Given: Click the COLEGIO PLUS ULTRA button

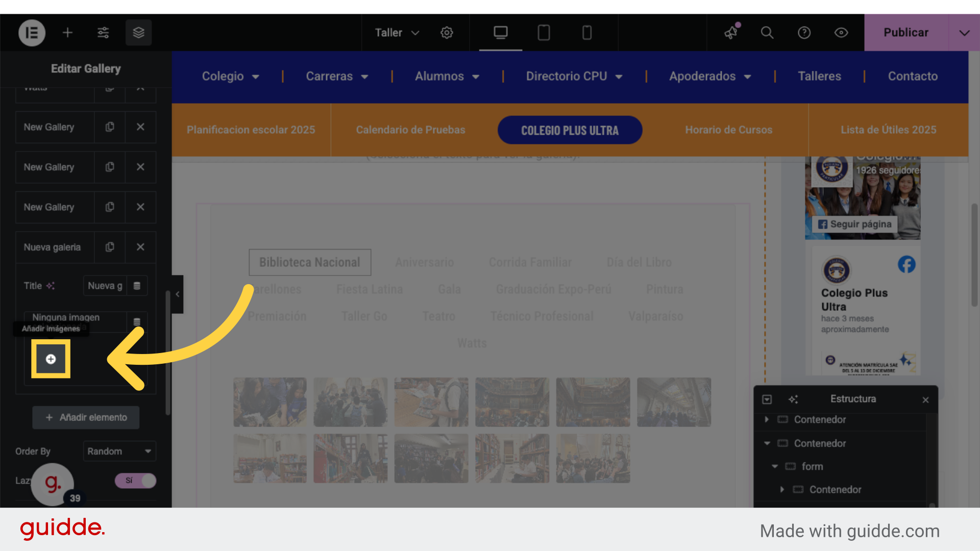Looking at the screenshot, I should point(570,130).
